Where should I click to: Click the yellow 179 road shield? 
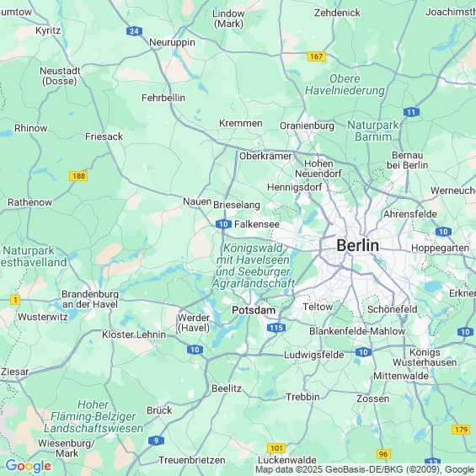[x=461, y=430]
